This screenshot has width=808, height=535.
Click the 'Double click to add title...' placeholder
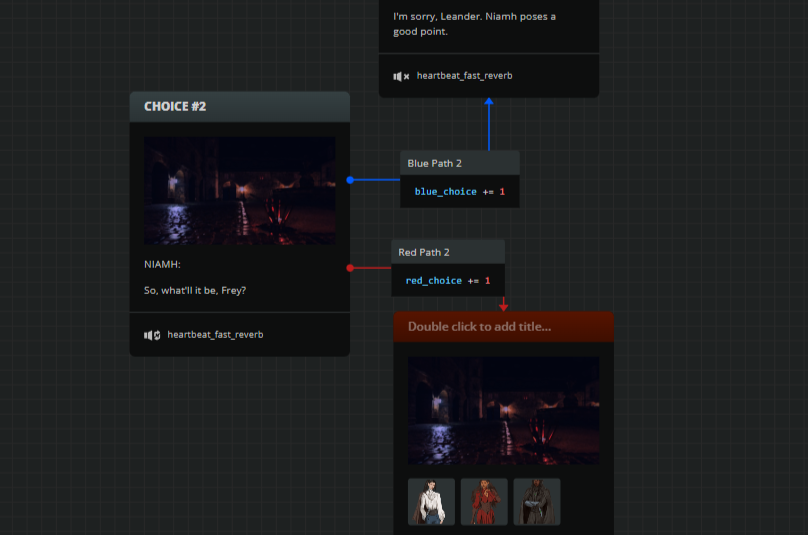[479, 326]
